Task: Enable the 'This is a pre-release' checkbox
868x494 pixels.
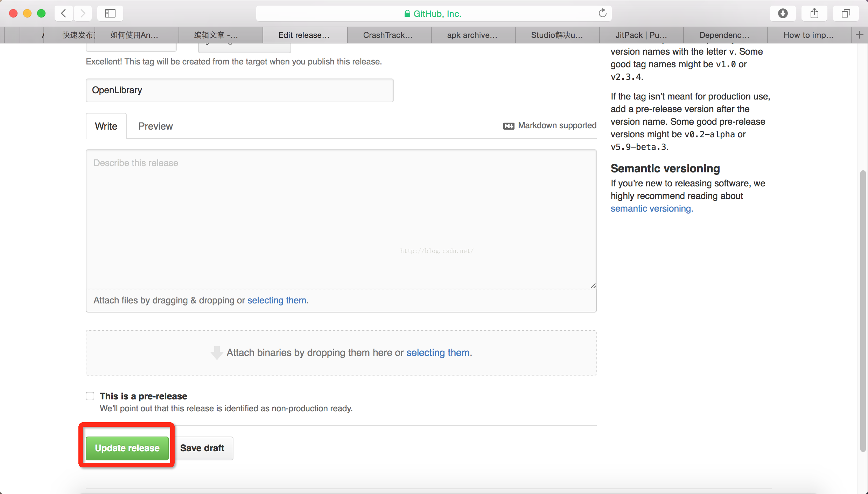Action: coord(90,396)
